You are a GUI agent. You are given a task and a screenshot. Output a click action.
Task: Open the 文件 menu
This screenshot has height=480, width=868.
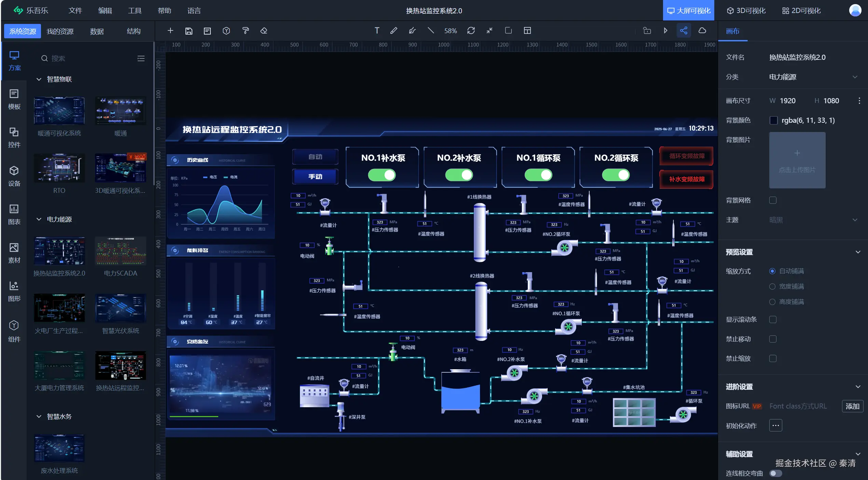coord(75,11)
